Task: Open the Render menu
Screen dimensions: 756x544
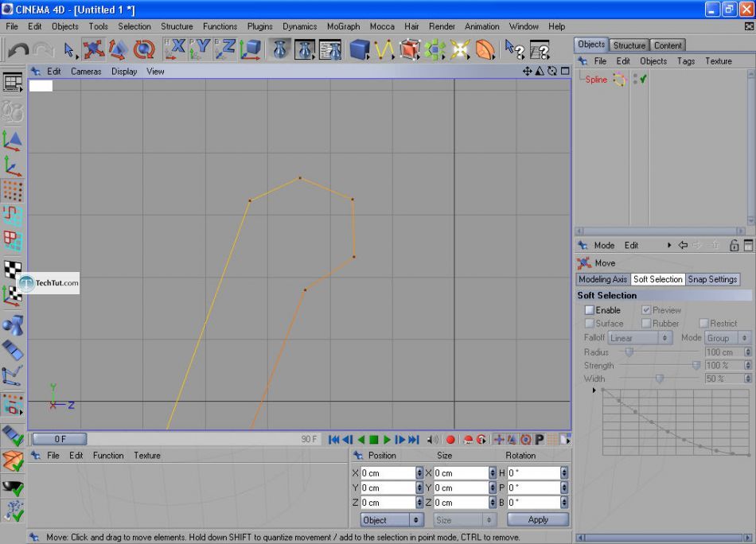Action: (x=442, y=26)
